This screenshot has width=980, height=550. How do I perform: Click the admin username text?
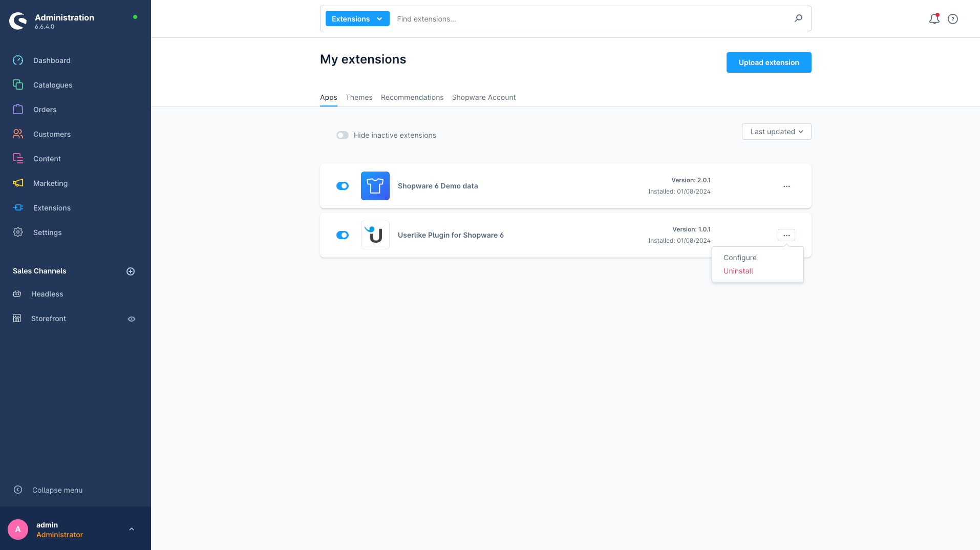(47, 525)
